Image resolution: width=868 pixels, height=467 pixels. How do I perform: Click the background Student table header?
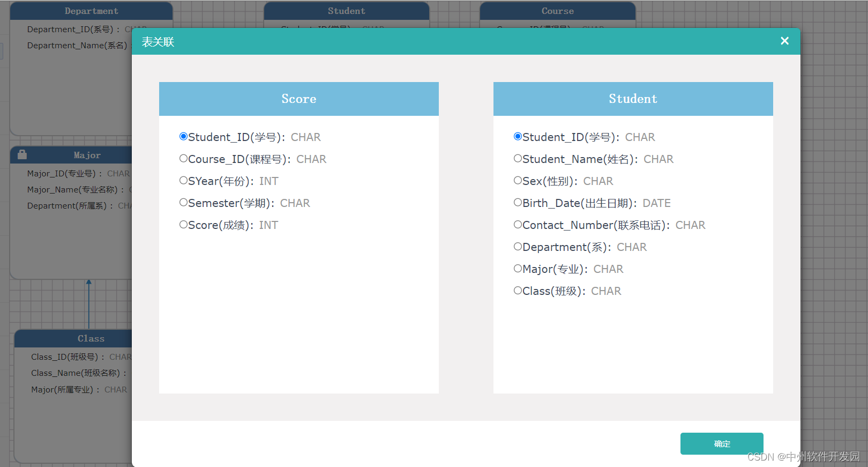pos(346,11)
